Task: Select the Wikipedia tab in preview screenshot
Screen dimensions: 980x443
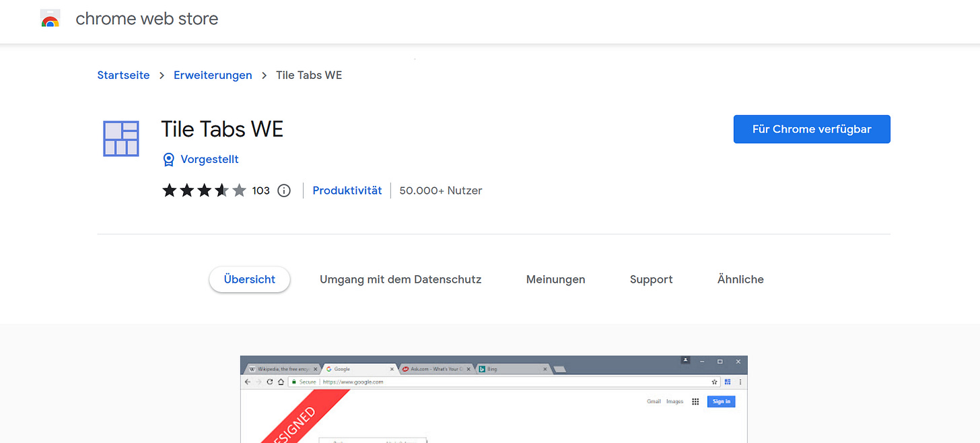Action: 282,369
